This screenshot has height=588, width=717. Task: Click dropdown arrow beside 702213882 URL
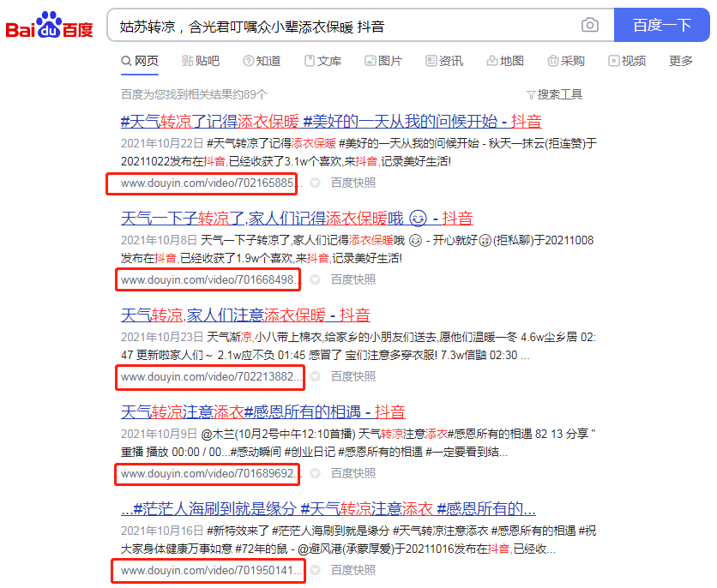315,376
